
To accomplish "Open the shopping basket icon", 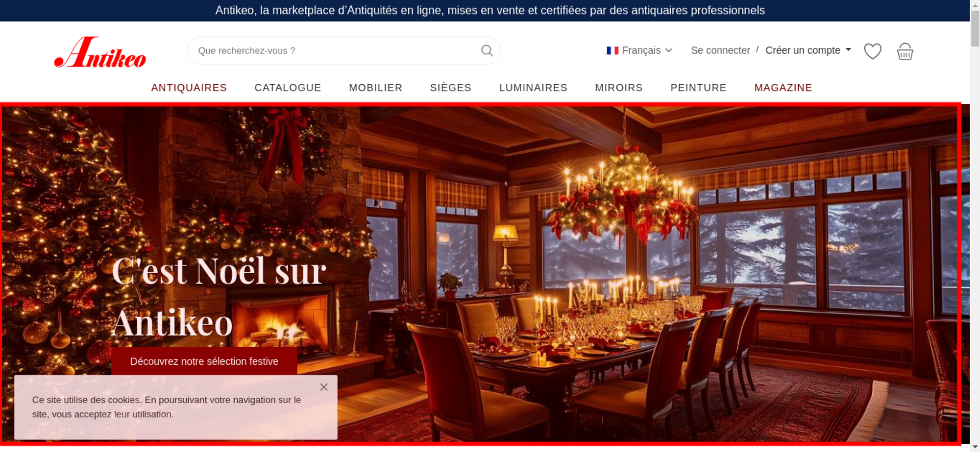I will click(x=905, y=51).
